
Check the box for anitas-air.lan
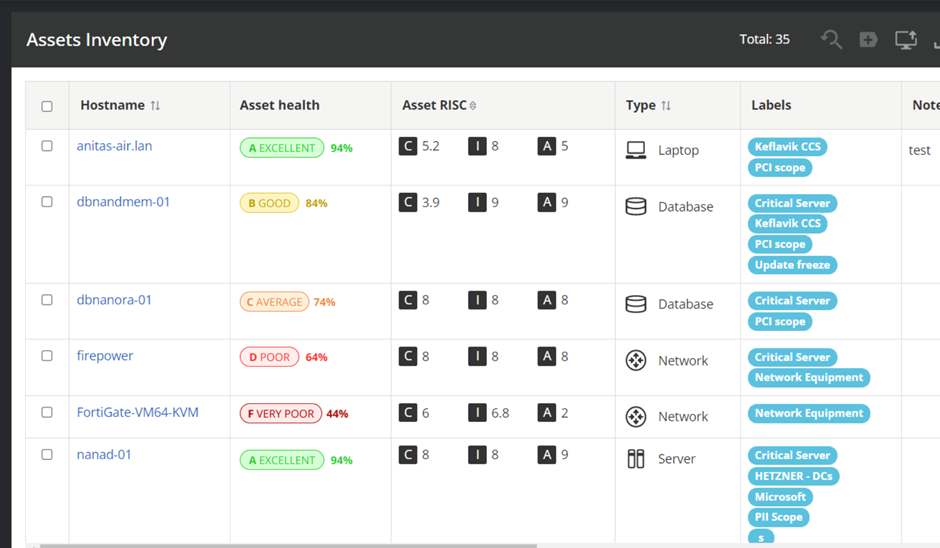point(47,146)
